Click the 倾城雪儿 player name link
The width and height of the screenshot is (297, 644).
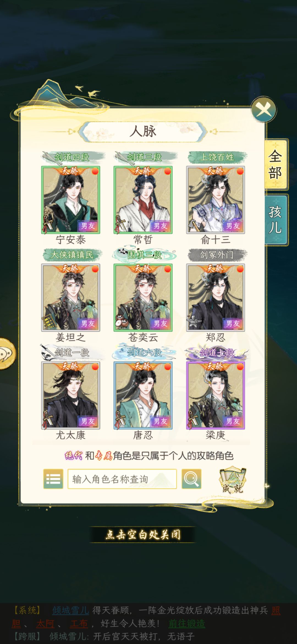[x=71, y=610]
